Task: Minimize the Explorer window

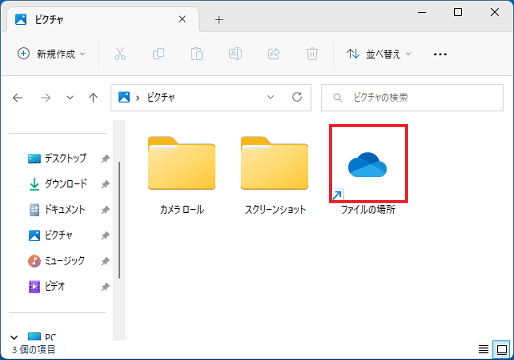Action: pyautogui.click(x=422, y=13)
